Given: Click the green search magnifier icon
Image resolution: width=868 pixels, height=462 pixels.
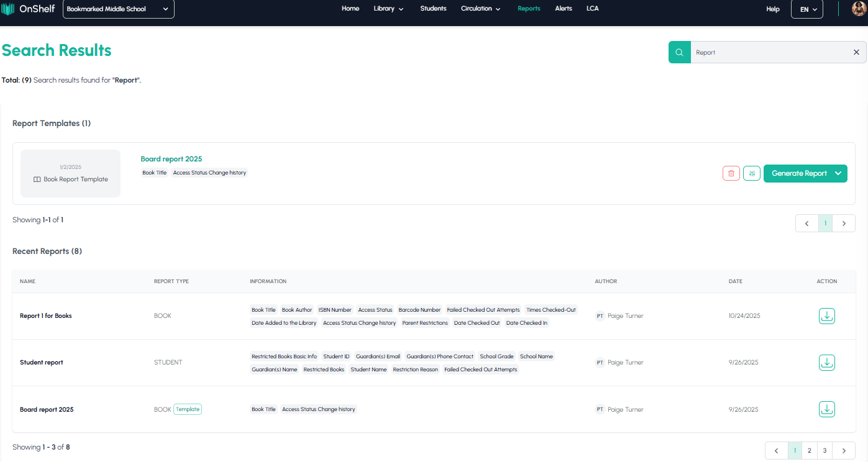Looking at the screenshot, I should pos(679,52).
